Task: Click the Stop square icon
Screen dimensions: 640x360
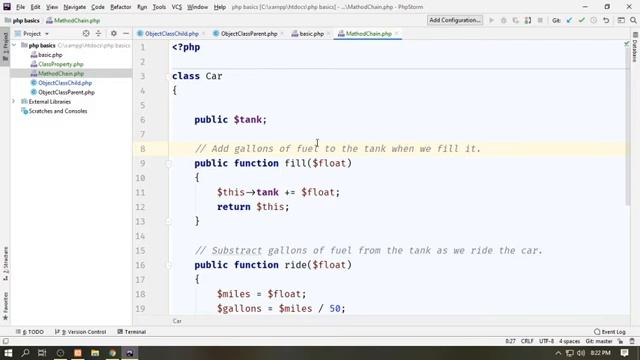Action: [540, 20]
